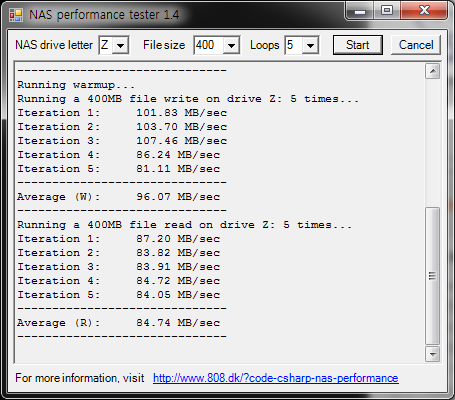The height and width of the screenshot is (400, 455).
Task: Click 'Running a 400MB file read' line
Action: pyautogui.click(x=184, y=225)
